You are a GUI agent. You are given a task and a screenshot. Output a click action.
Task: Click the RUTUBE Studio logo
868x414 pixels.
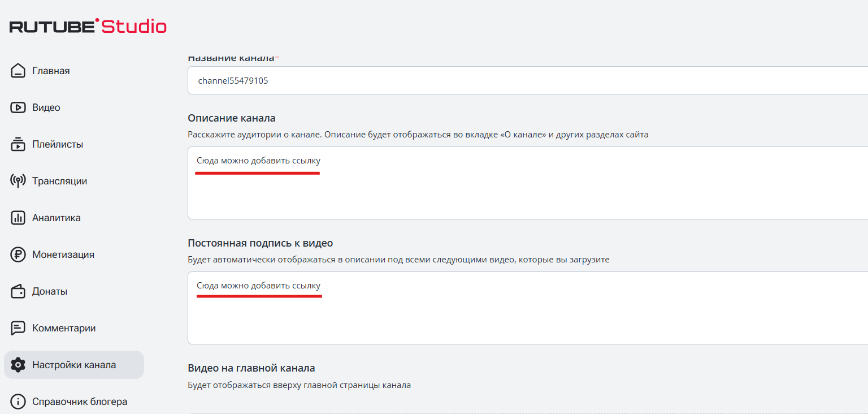(x=87, y=26)
